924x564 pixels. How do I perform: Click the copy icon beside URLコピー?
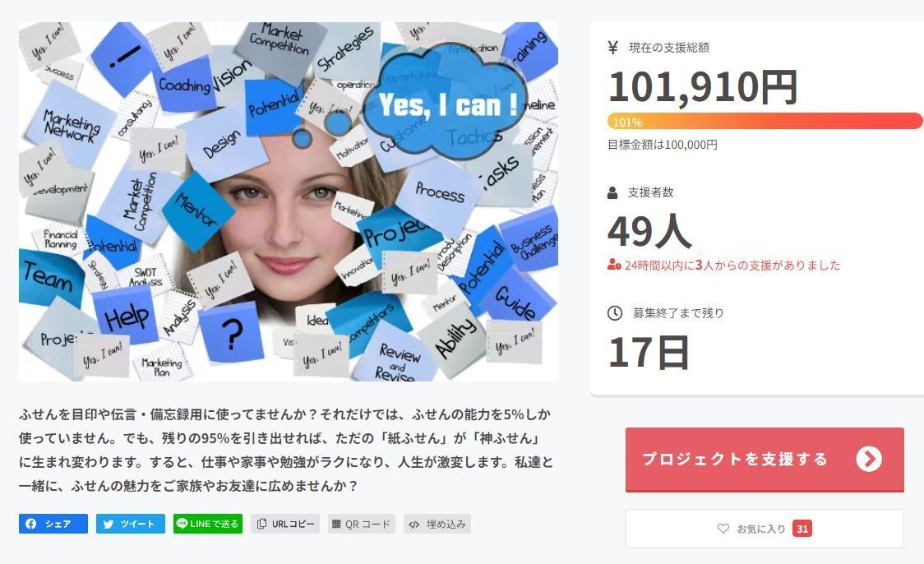click(x=262, y=524)
